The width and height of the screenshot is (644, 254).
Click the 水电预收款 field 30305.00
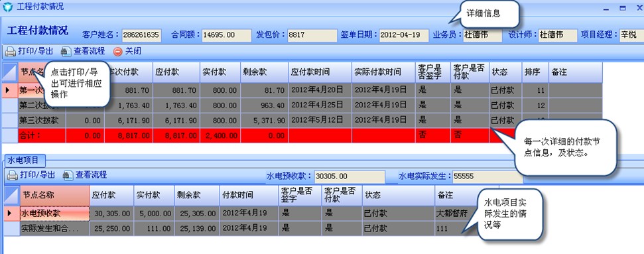pyautogui.click(x=350, y=176)
